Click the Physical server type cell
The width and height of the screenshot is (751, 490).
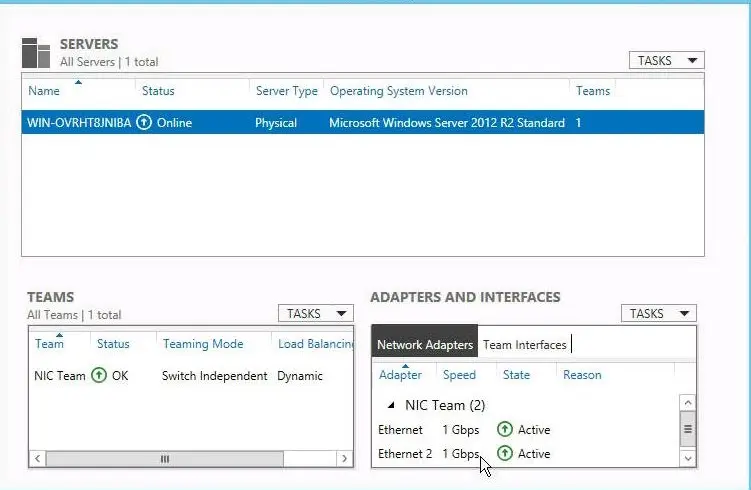click(x=276, y=123)
